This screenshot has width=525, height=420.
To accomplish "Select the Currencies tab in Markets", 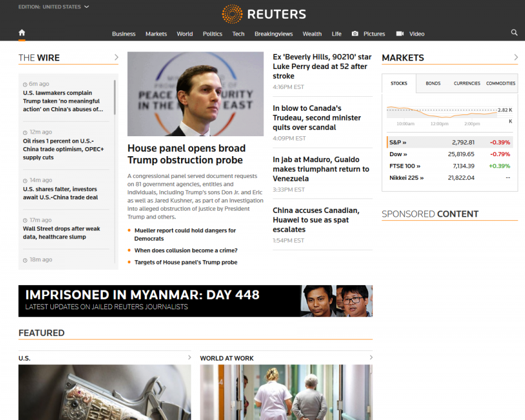I will [x=467, y=84].
